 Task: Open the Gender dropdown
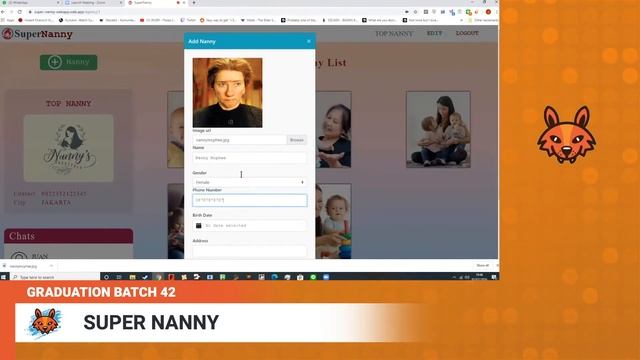tap(249, 182)
